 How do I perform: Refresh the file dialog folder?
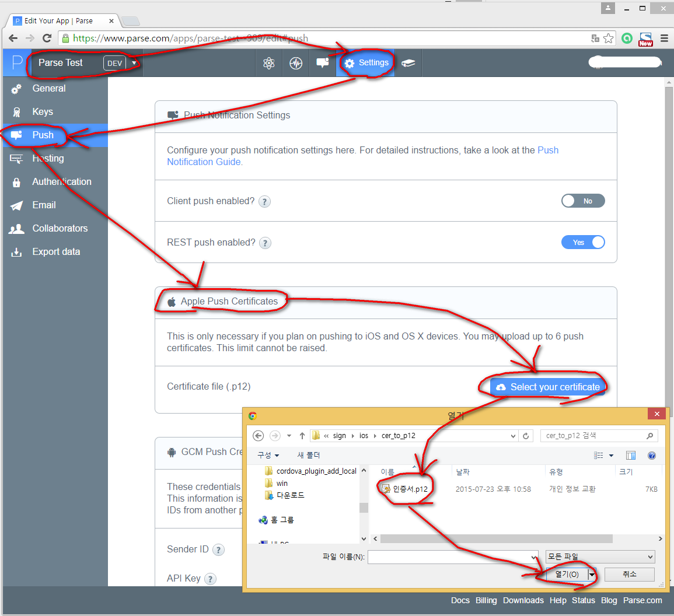(x=526, y=436)
